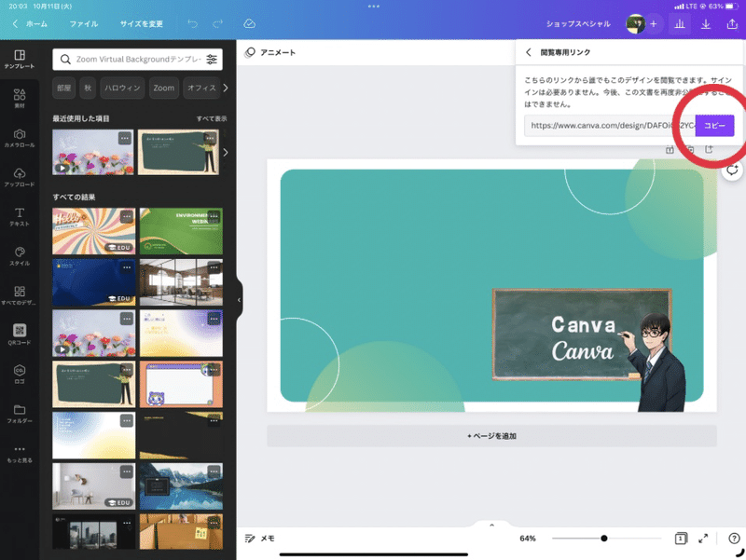This screenshot has width=746, height=560.
Task: Open the テンプレート sidebar tab
Action: pos(20,59)
